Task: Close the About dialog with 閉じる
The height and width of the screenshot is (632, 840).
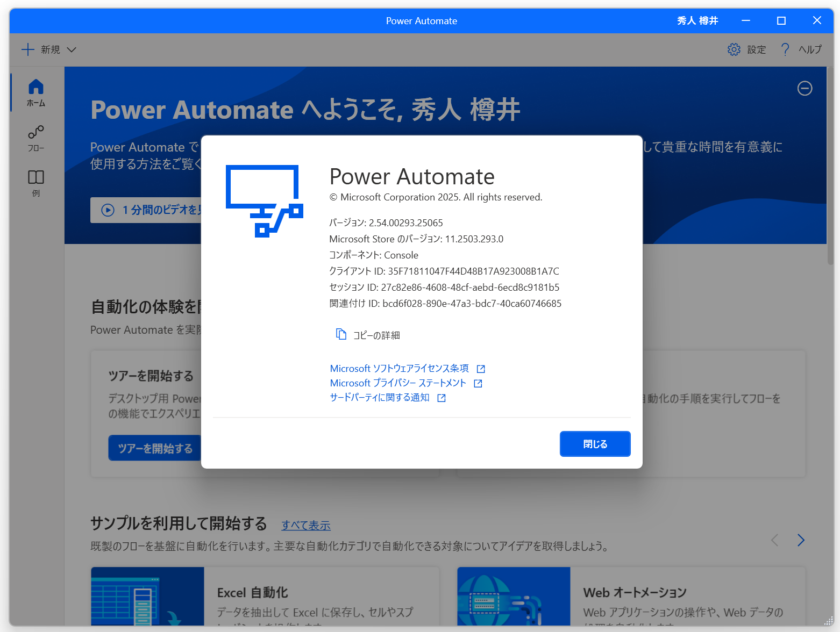Action: point(595,443)
